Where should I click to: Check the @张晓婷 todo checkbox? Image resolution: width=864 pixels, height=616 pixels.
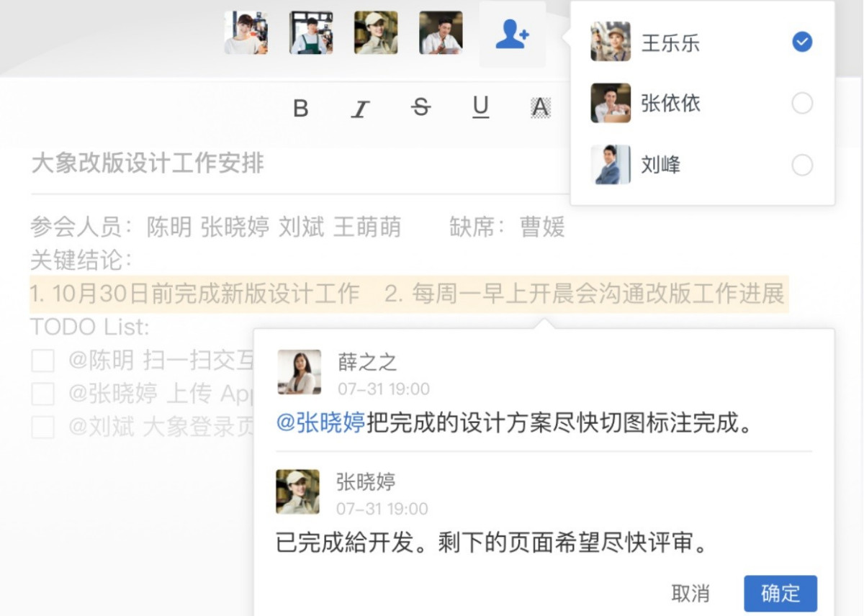[42, 394]
